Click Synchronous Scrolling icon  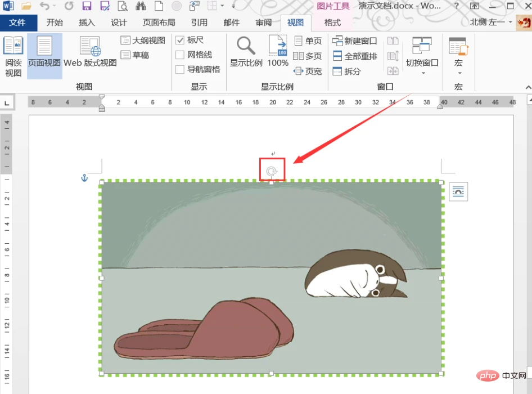[x=393, y=56]
